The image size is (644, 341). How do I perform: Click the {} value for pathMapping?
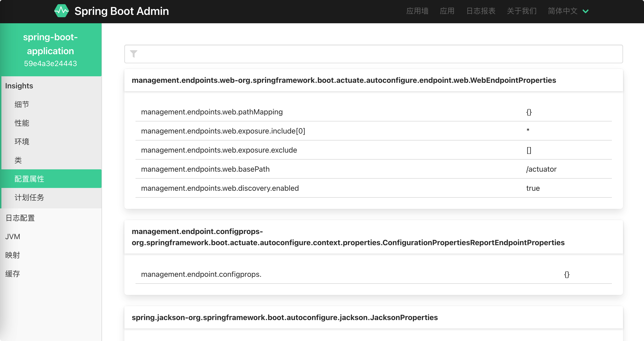(x=529, y=112)
